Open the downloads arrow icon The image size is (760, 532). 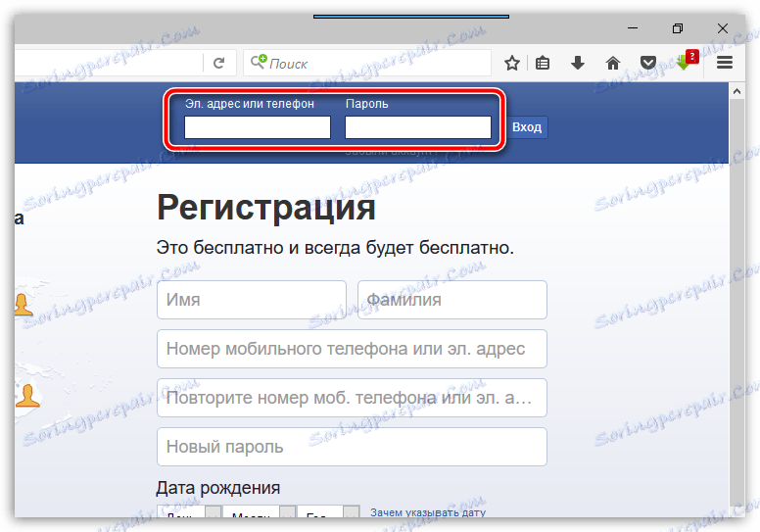click(x=577, y=63)
